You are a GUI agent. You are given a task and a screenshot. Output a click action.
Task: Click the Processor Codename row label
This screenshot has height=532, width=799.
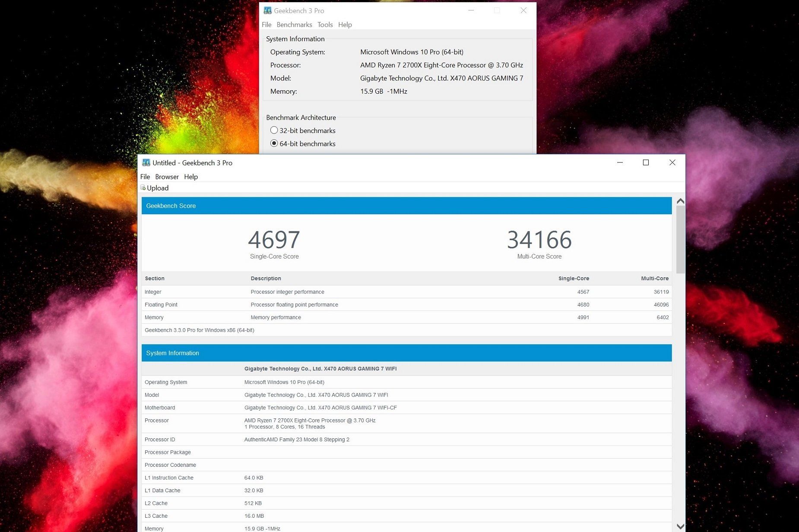point(170,465)
